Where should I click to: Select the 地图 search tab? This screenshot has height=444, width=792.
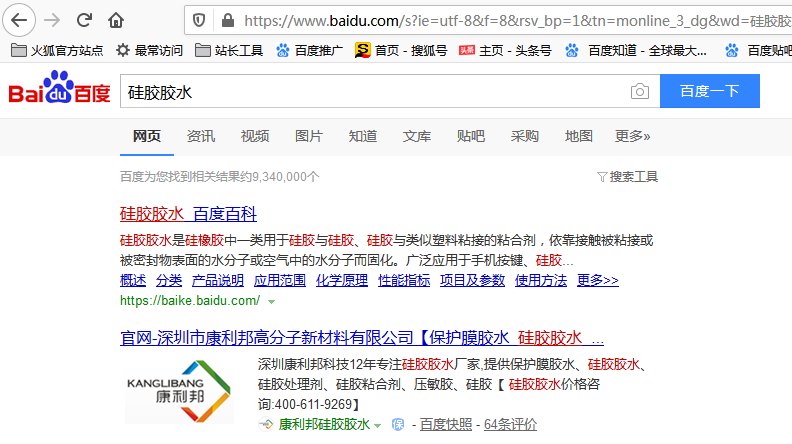(578, 136)
